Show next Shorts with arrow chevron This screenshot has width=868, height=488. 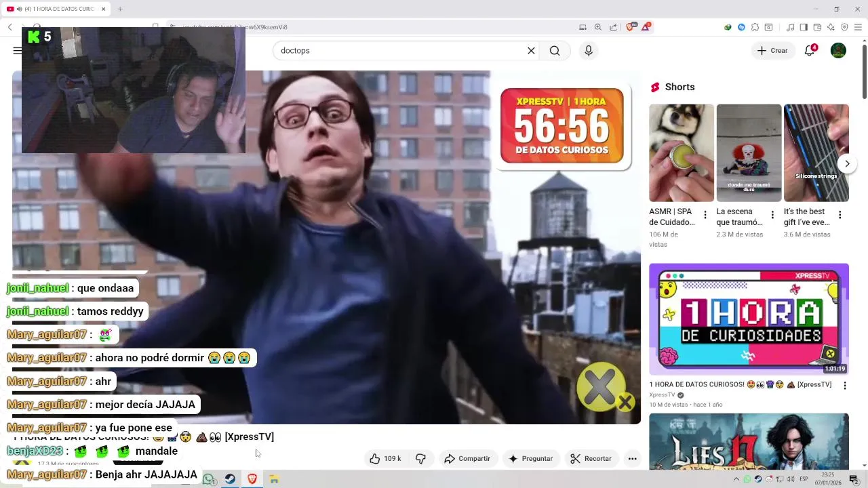coord(847,164)
